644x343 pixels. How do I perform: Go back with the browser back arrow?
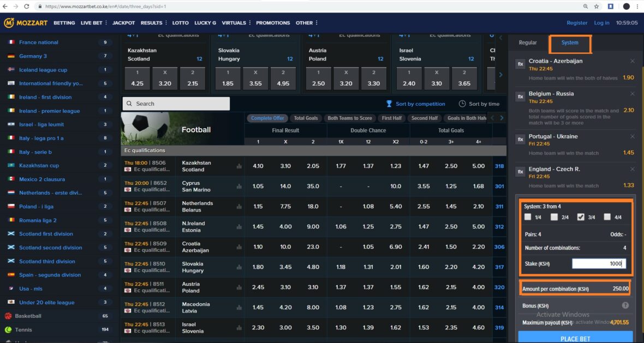click(x=5, y=6)
